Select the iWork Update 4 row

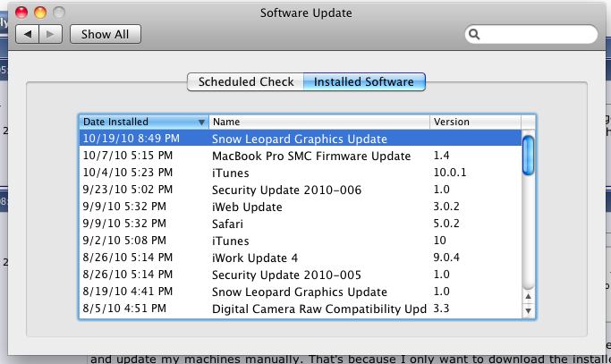click(301, 258)
